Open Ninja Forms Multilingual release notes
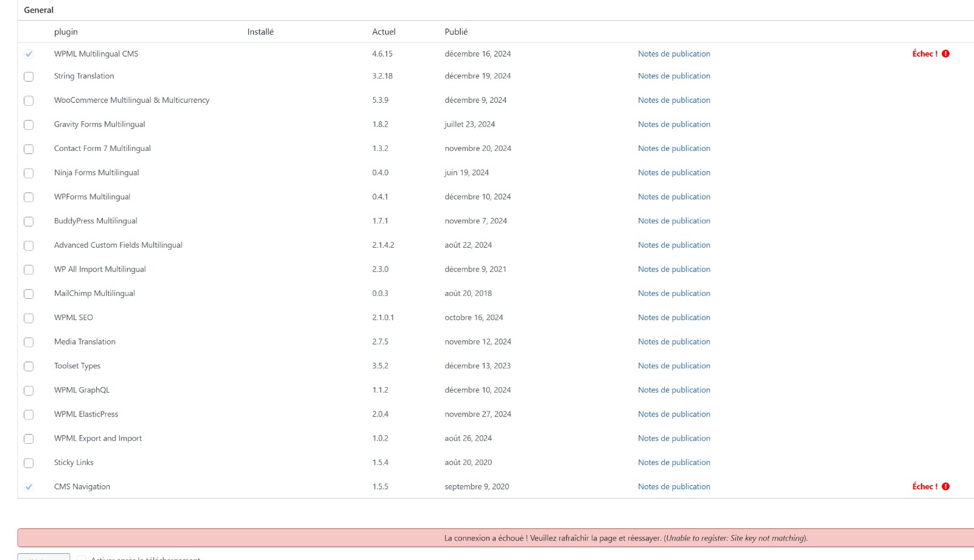Viewport: 974px width, 560px height. click(674, 172)
